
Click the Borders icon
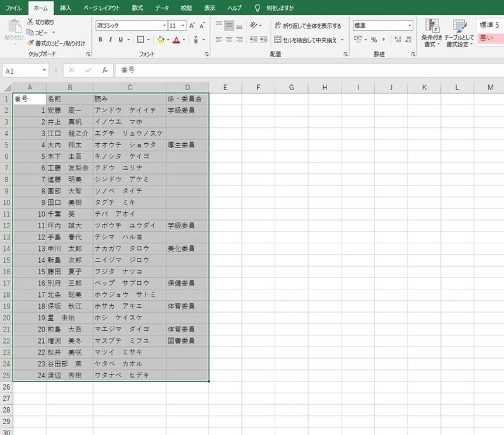pos(140,40)
